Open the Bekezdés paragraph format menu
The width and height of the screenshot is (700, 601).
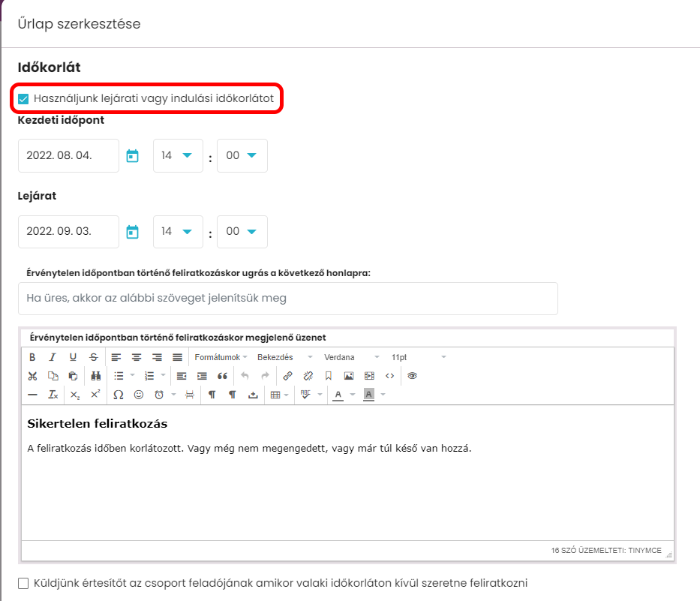click(x=284, y=357)
